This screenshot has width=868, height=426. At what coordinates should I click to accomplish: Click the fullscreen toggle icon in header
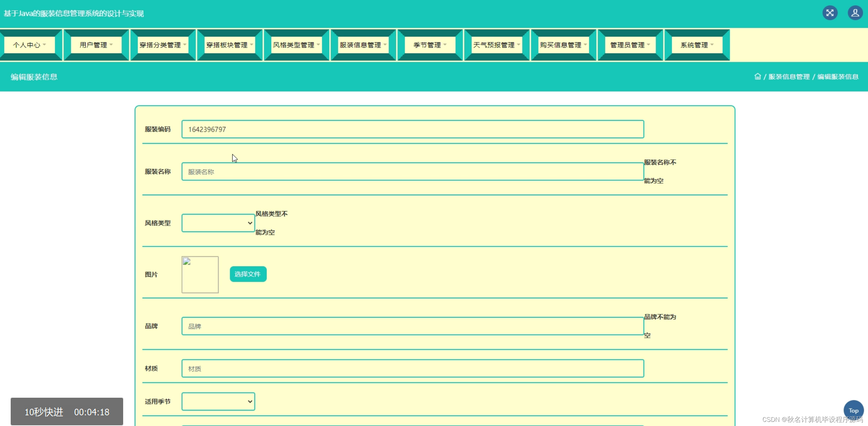click(x=830, y=13)
